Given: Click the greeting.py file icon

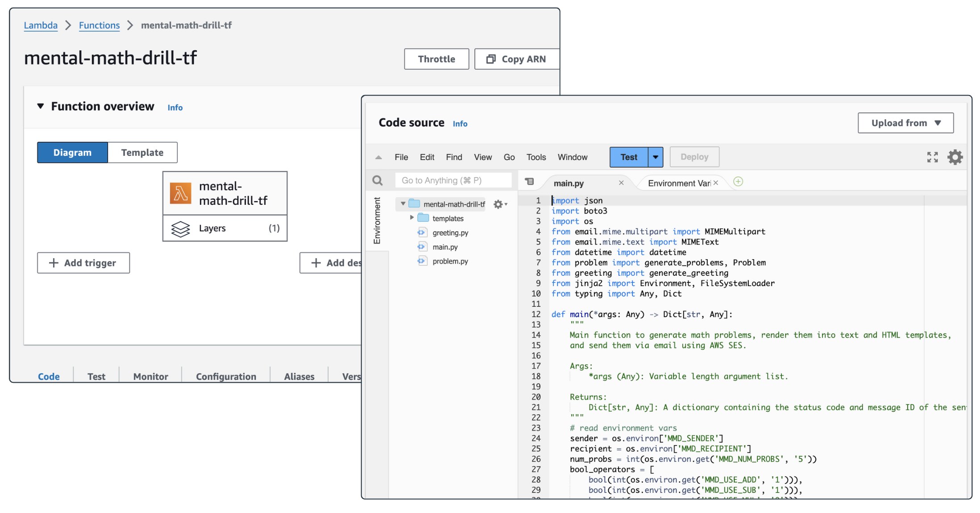Looking at the screenshot, I should coord(422,232).
